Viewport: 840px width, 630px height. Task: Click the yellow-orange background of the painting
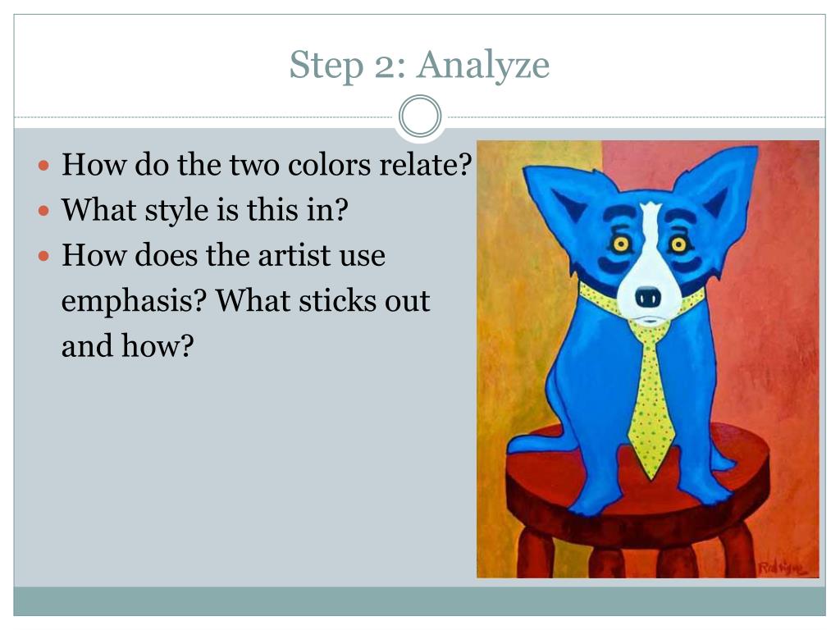click(x=509, y=322)
